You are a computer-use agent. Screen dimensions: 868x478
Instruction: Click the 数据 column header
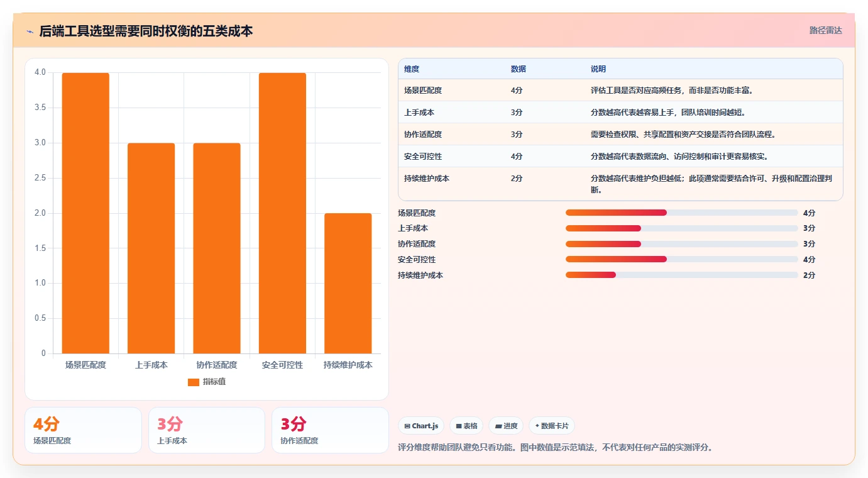click(519, 69)
